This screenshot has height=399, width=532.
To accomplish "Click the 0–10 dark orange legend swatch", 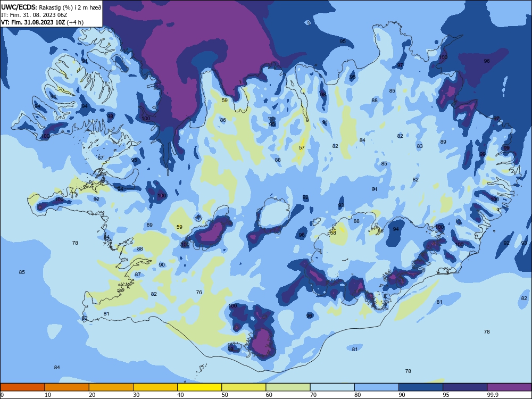I will [x=22, y=387].
